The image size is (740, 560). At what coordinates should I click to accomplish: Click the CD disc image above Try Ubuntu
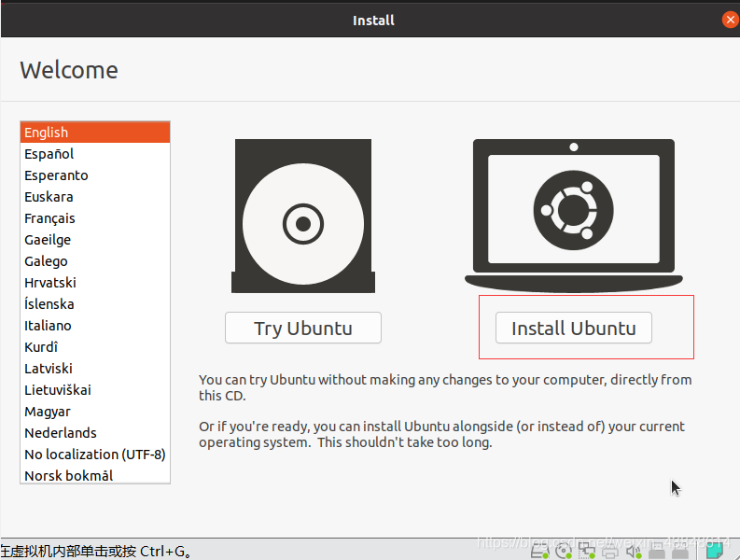click(x=303, y=216)
